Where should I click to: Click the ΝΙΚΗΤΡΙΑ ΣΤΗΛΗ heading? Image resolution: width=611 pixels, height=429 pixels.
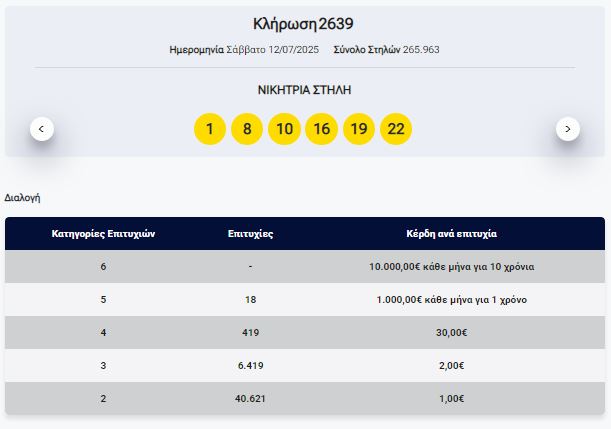(x=304, y=90)
